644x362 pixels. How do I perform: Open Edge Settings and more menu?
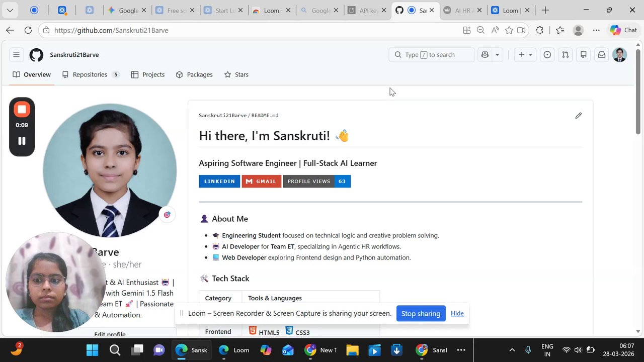click(596, 30)
